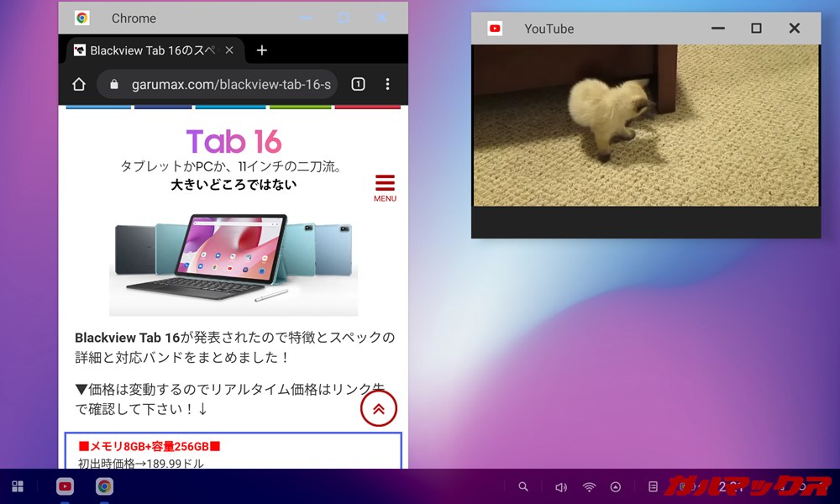The image size is (840, 504).
Task: Select the Blackview Tab 16 browser tab
Action: [143, 50]
